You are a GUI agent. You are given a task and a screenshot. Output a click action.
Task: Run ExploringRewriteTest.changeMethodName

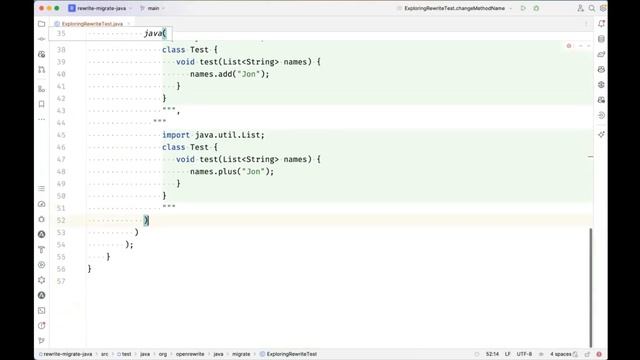(x=523, y=8)
